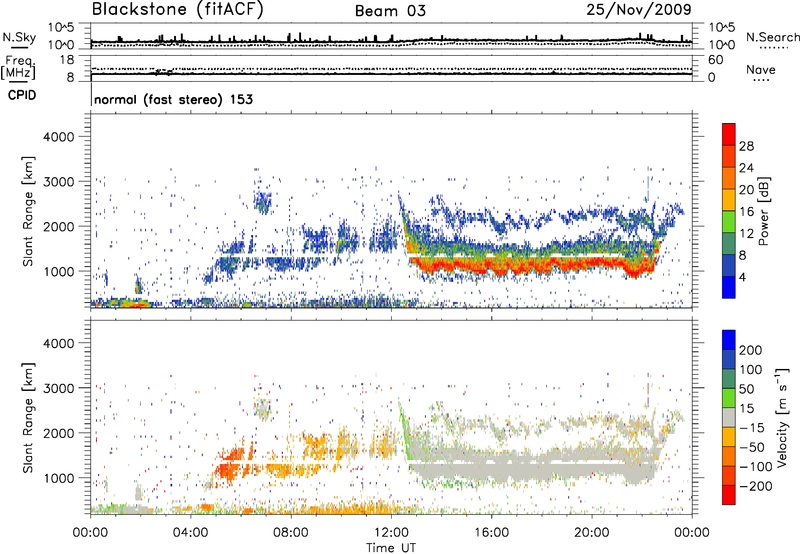
Task: Click the 'CPID' row label
Action: (x=22, y=95)
